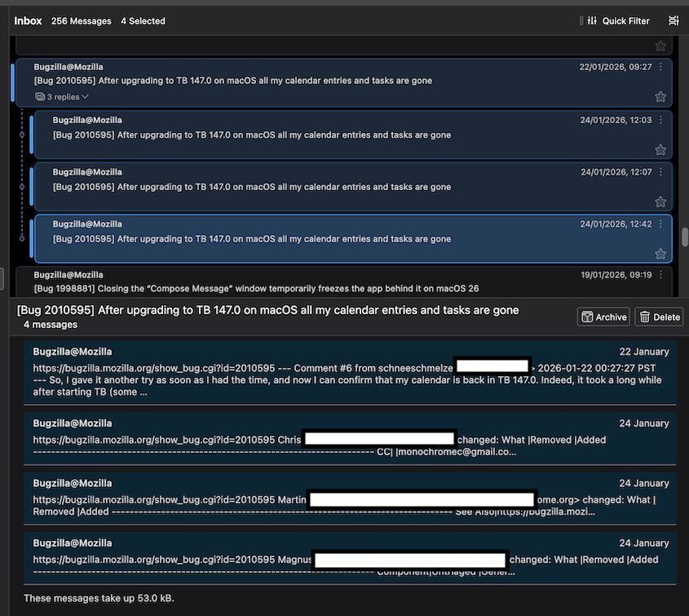Click the '4 messages' count text

coord(51,325)
